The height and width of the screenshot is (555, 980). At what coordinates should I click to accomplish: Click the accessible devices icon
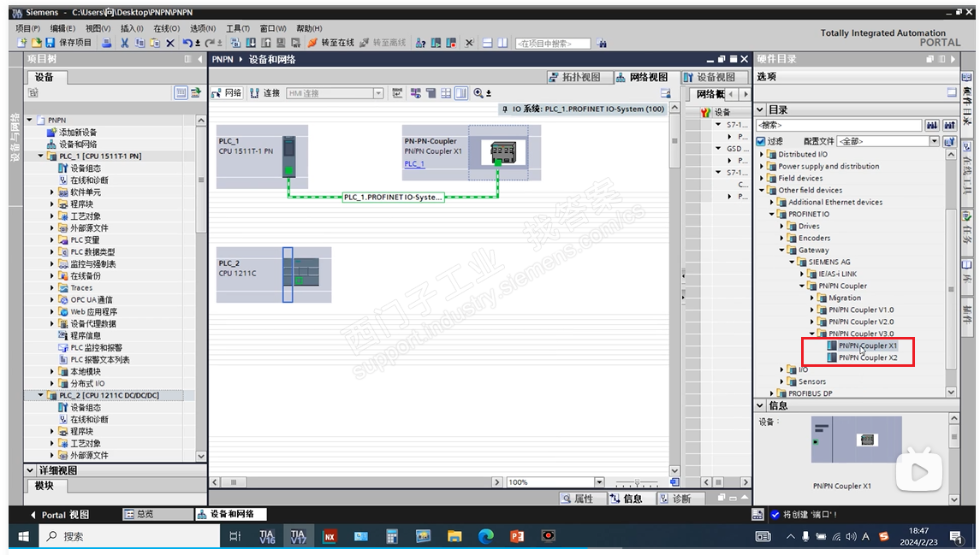pos(420,43)
